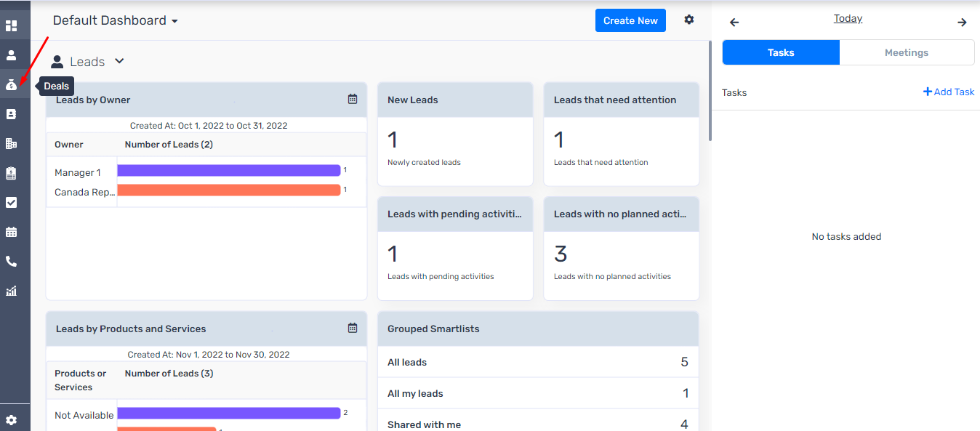This screenshot has height=431, width=980.
Task: Go to previous day with left arrow
Action: [x=734, y=23]
